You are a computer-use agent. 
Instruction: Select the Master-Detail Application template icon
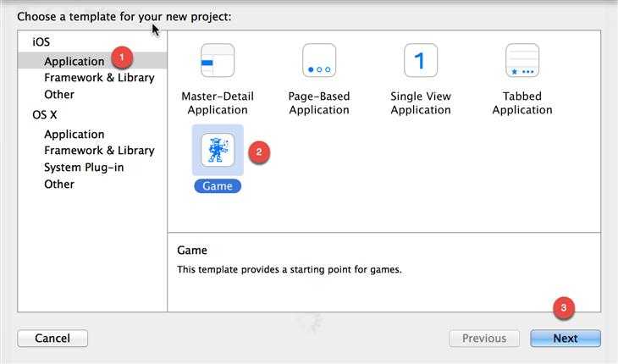(x=218, y=61)
